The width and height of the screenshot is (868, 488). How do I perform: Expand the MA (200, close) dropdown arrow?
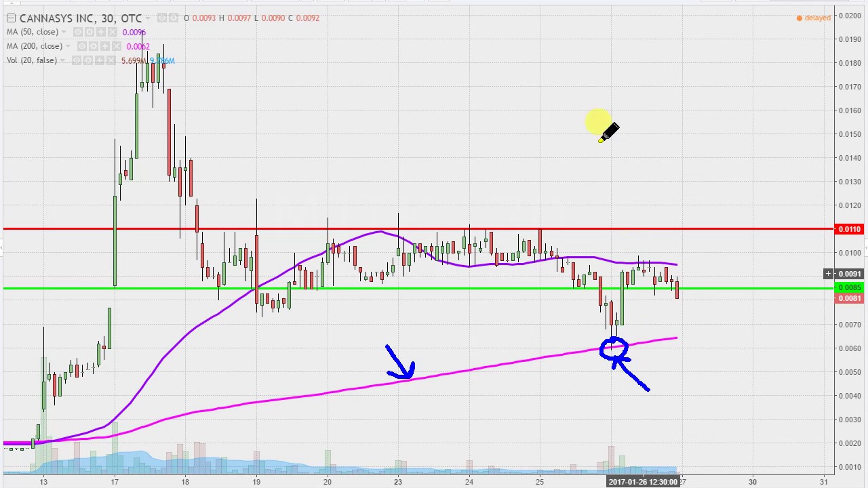pos(68,46)
